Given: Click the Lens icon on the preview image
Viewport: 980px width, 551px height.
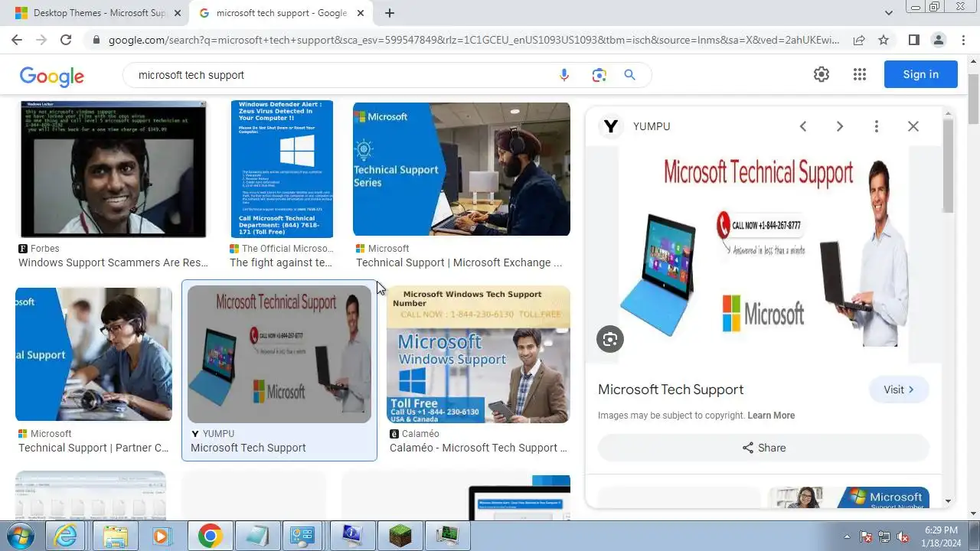Looking at the screenshot, I should pos(610,339).
